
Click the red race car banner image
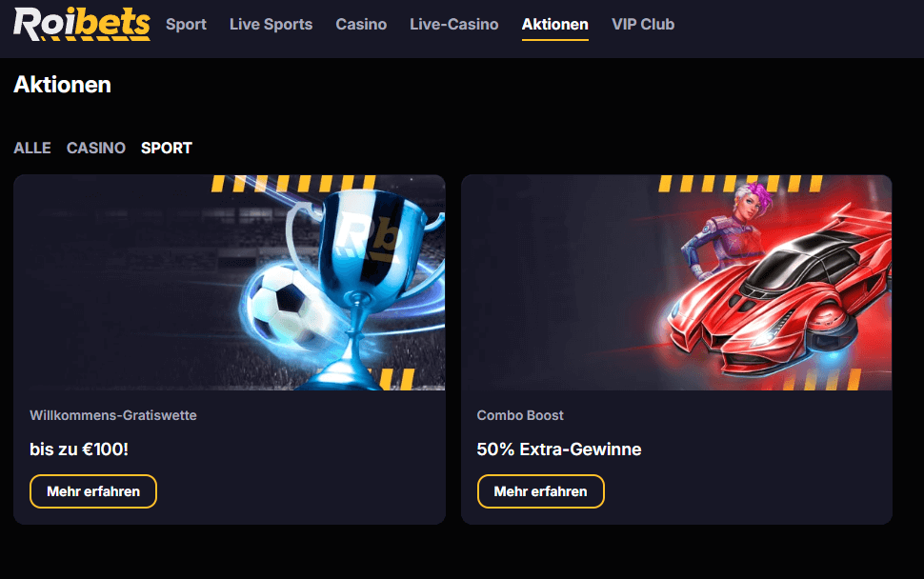pos(676,283)
